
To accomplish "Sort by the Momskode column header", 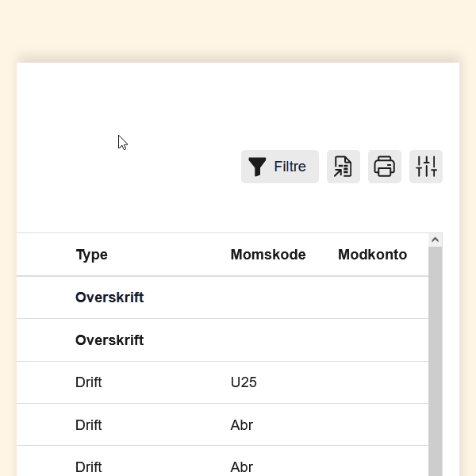I will [267, 255].
